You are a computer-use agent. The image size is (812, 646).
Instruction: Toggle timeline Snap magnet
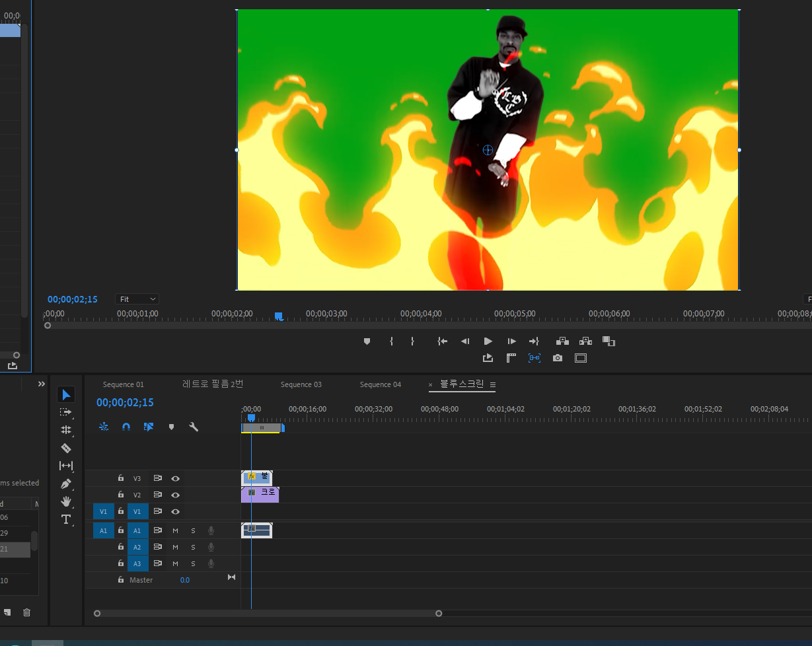126,427
